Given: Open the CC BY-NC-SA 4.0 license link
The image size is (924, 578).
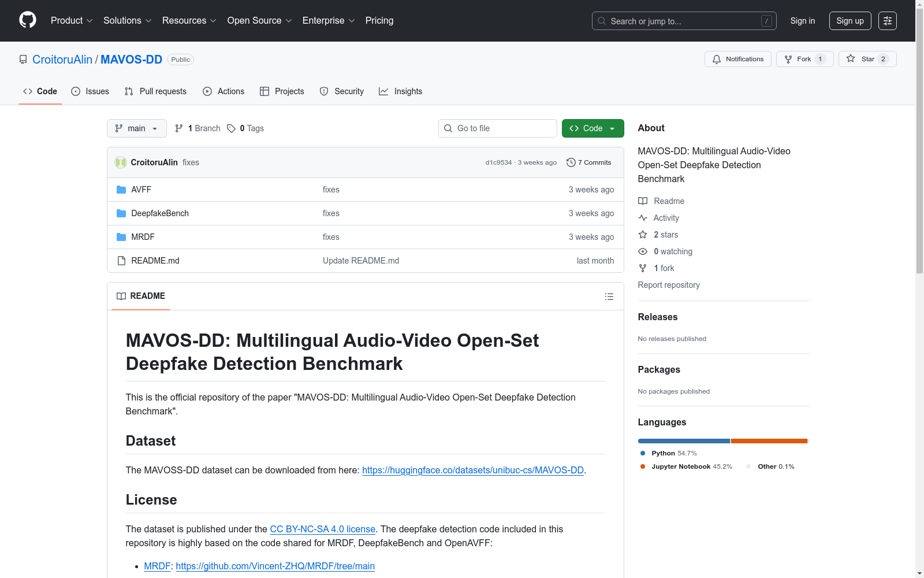Looking at the screenshot, I should click(x=323, y=529).
